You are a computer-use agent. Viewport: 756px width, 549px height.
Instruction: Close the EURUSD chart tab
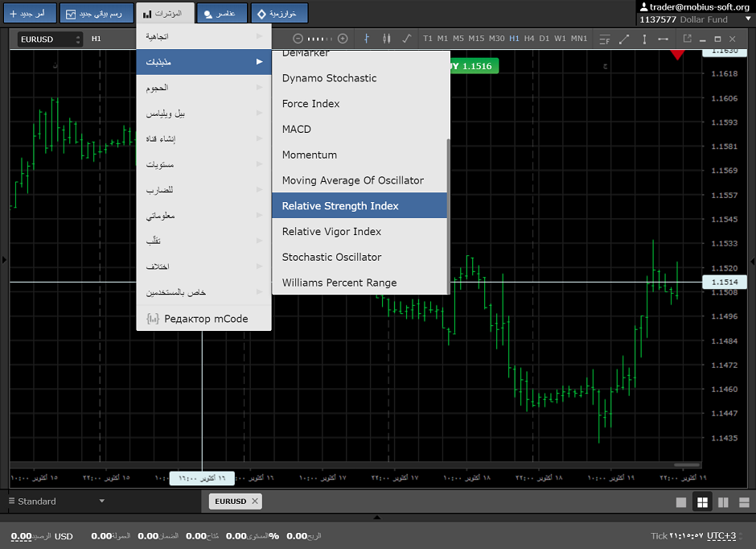click(x=255, y=502)
